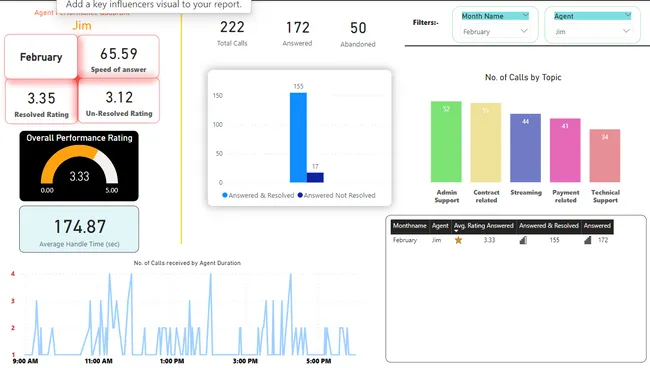Expand the Month Name slicer header chevron
This screenshot has height=368, width=650.
[x=525, y=16]
